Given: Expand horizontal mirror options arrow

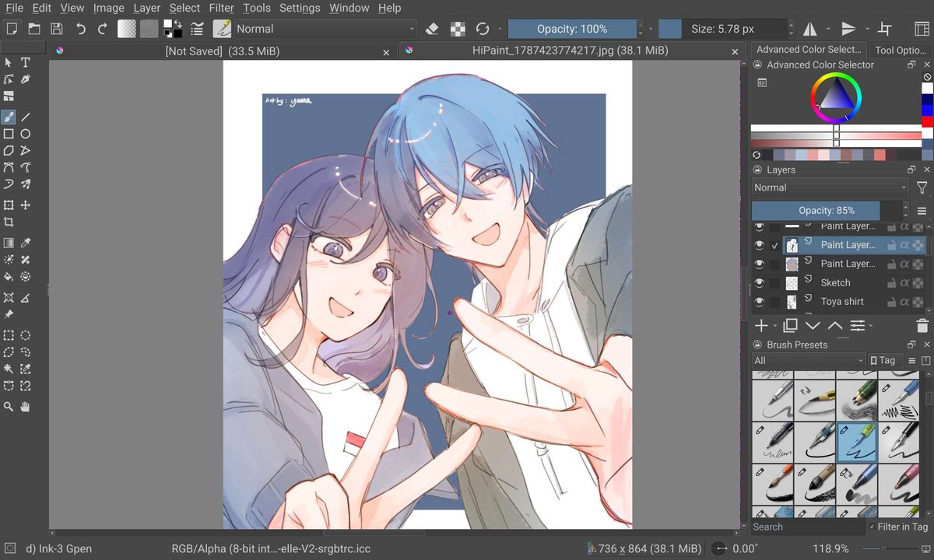Looking at the screenshot, I should (x=828, y=29).
